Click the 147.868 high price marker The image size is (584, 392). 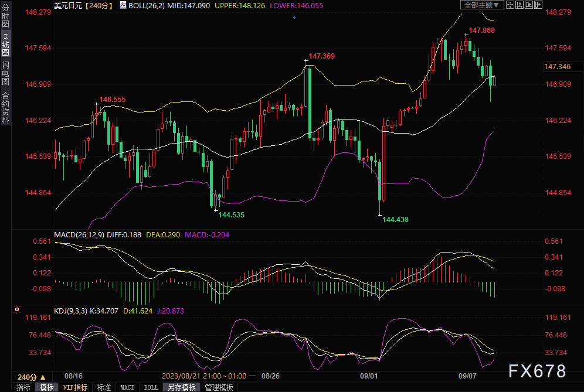[x=481, y=30]
